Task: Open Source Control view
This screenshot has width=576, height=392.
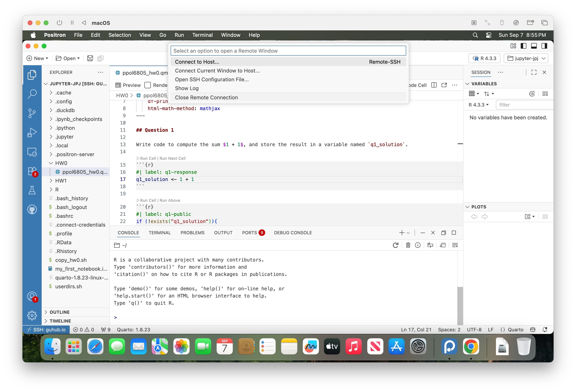Action: pos(32,113)
